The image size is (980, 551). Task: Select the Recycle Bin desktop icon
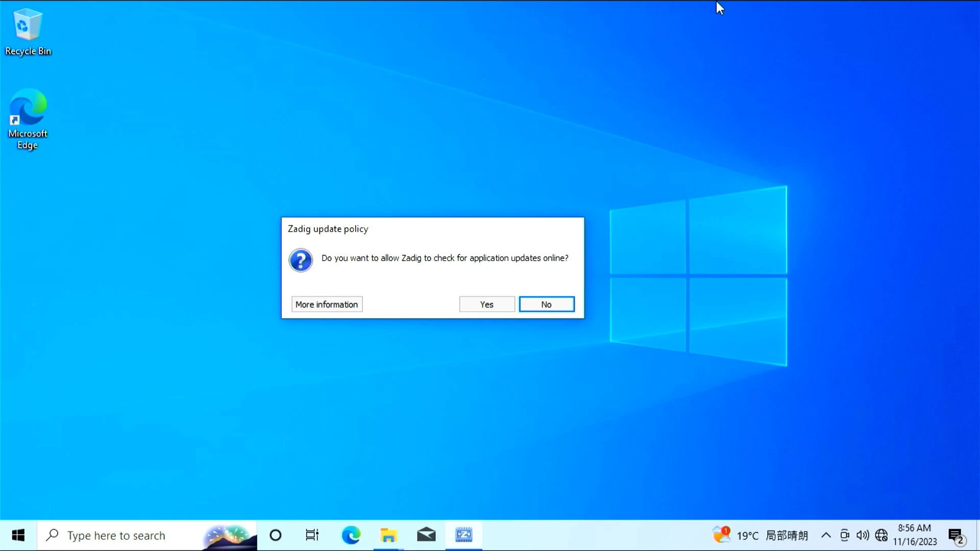click(28, 32)
